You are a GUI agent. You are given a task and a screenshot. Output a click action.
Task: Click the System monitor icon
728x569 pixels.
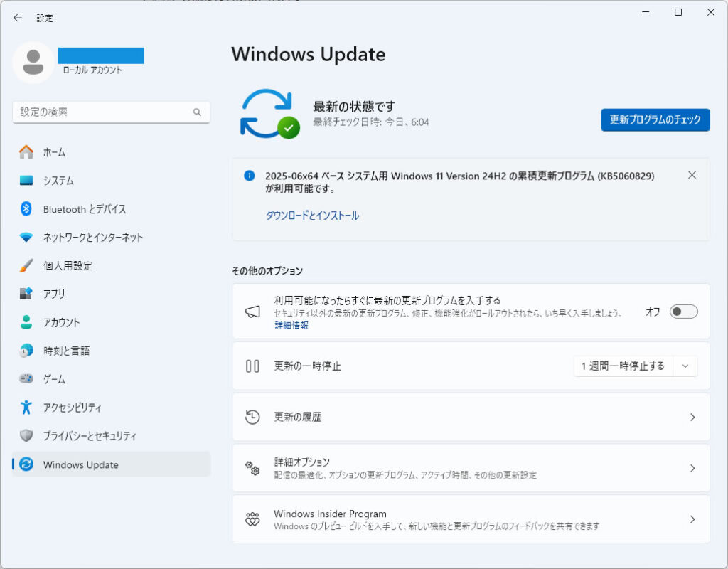(x=26, y=180)
